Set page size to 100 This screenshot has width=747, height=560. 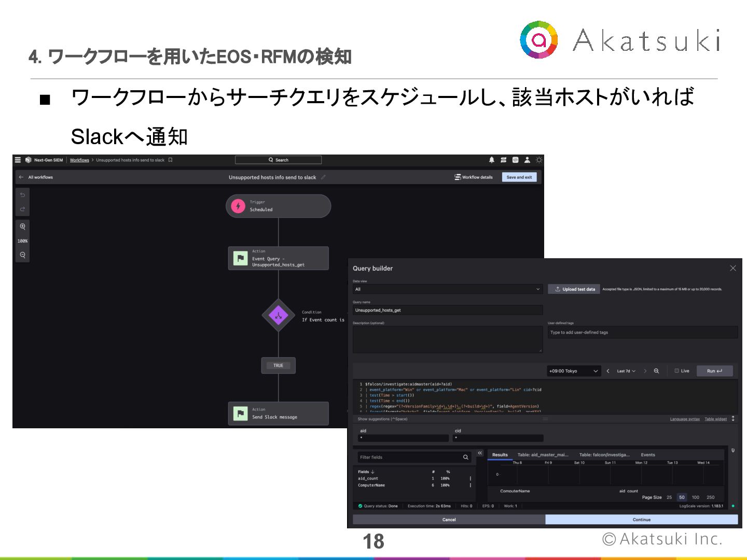coord(696,497)
